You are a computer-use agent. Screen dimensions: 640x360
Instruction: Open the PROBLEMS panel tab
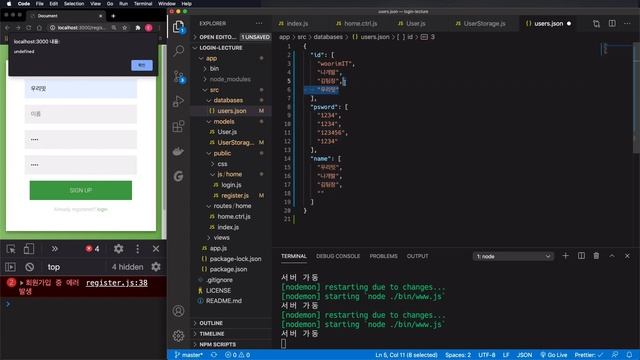pos(384,256)
